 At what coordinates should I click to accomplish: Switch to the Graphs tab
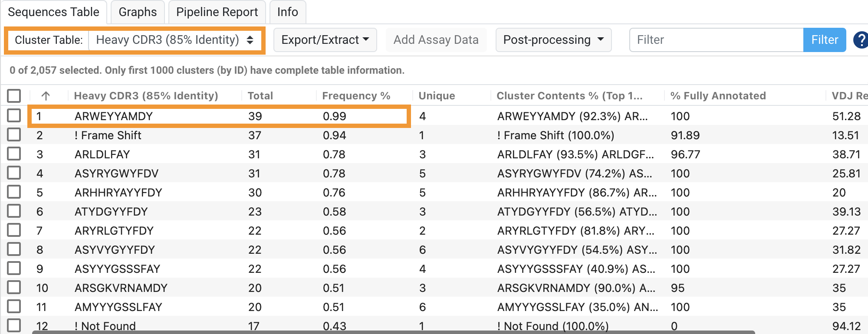pos(138,12)
